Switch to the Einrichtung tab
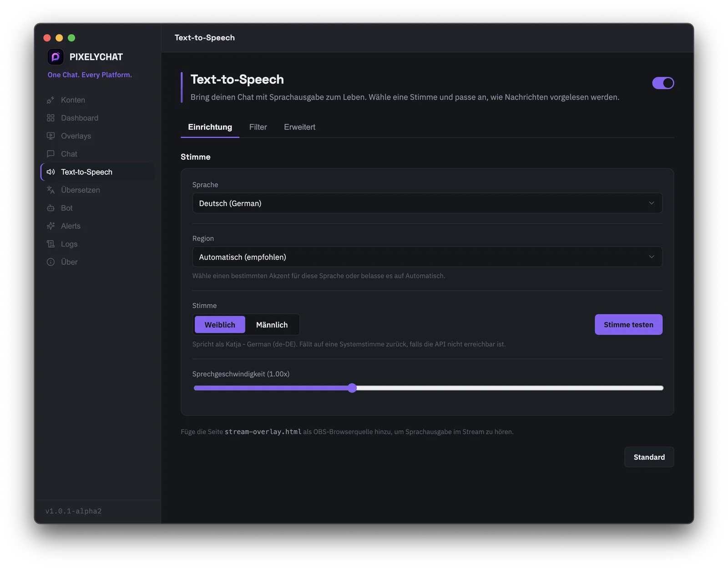Screen dimensions: 728x569 pos(210,127)
